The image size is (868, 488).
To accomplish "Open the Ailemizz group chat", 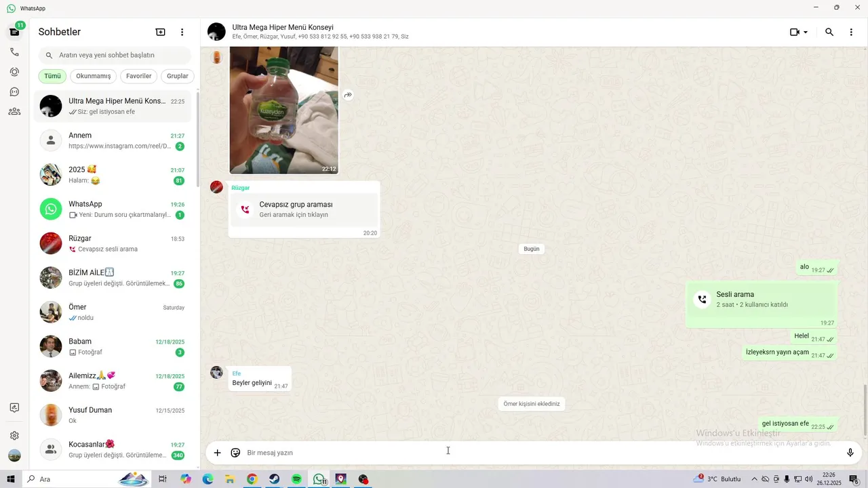I will [x=113, y=381].
